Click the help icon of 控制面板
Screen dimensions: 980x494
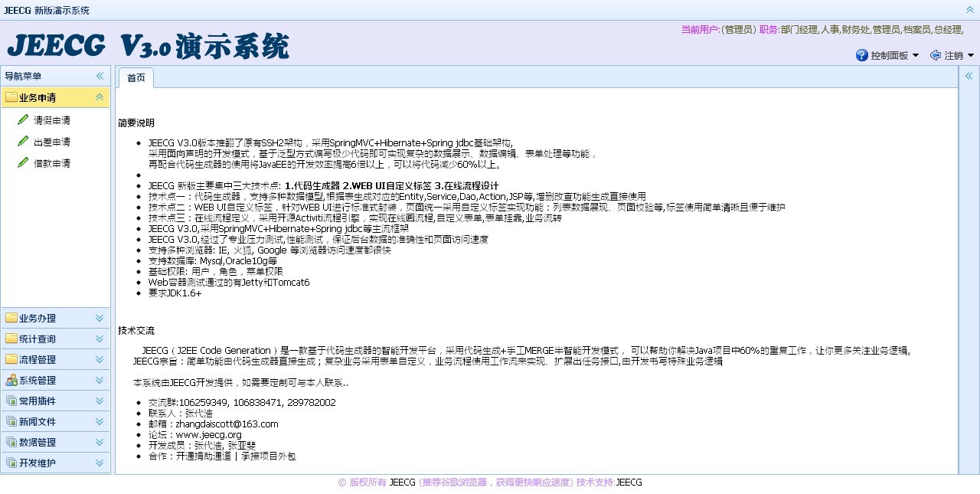click(x=862, y=55)
